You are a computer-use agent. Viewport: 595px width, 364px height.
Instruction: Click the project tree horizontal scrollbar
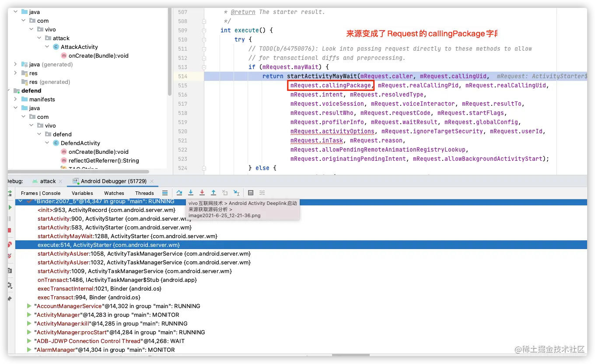tap(79, 172)
